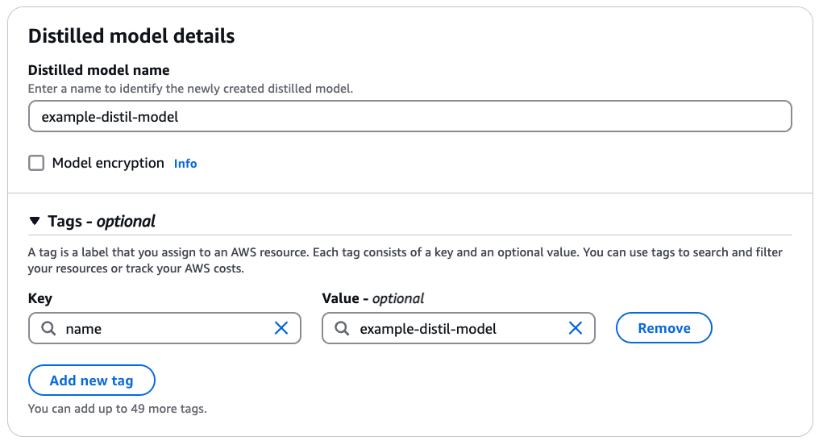Focus the Distilled model name text field
This screenshot has height=445, width=823.
[410, 117]
